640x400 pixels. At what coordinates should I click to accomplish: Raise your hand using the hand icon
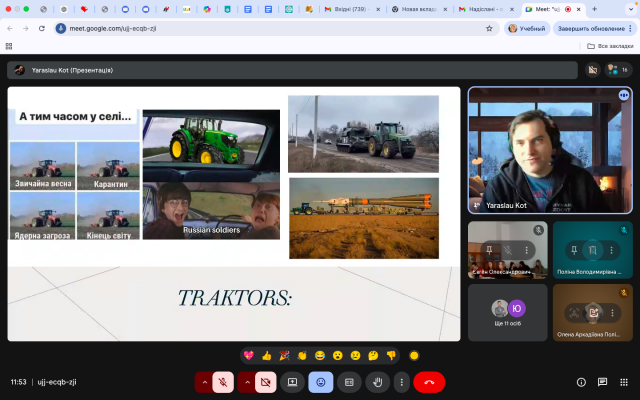(x=378, y=382)
